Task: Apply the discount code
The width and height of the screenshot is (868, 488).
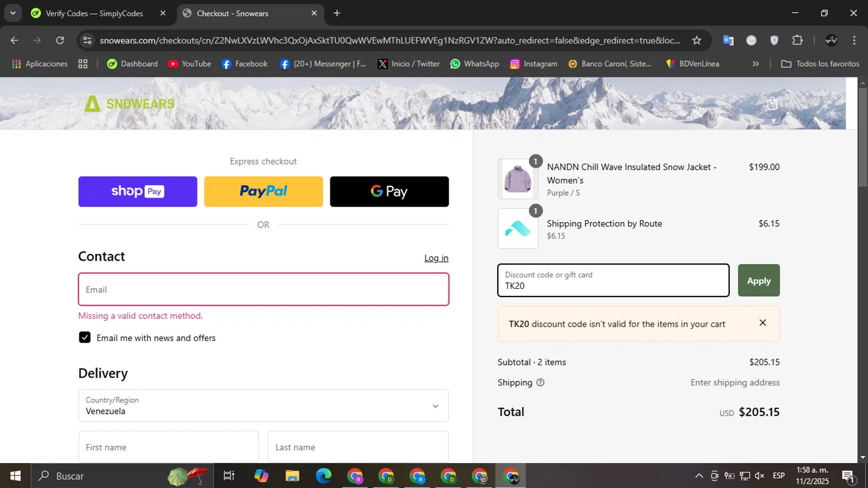Action: click(x=759, y=280)
